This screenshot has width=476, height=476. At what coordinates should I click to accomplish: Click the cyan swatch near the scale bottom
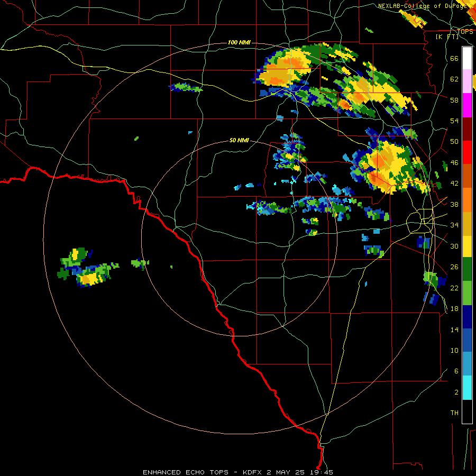(x=467, y=388)
